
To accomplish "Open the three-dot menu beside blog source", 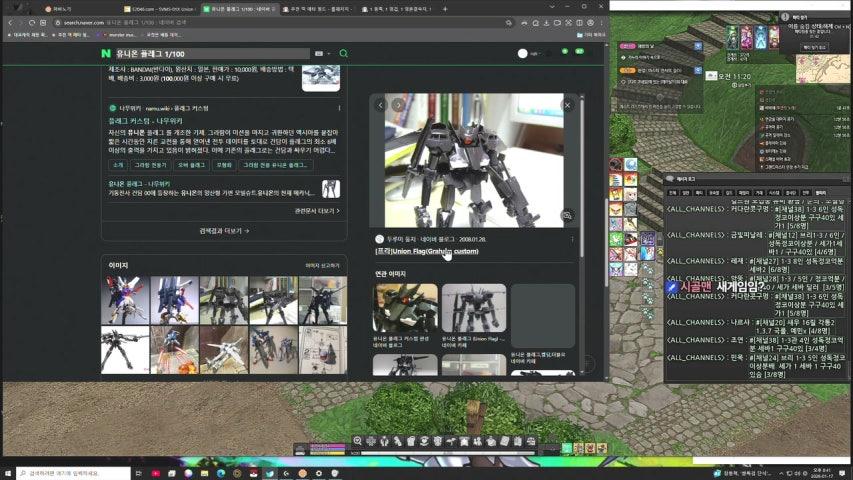I will click(x=572, y=239).
